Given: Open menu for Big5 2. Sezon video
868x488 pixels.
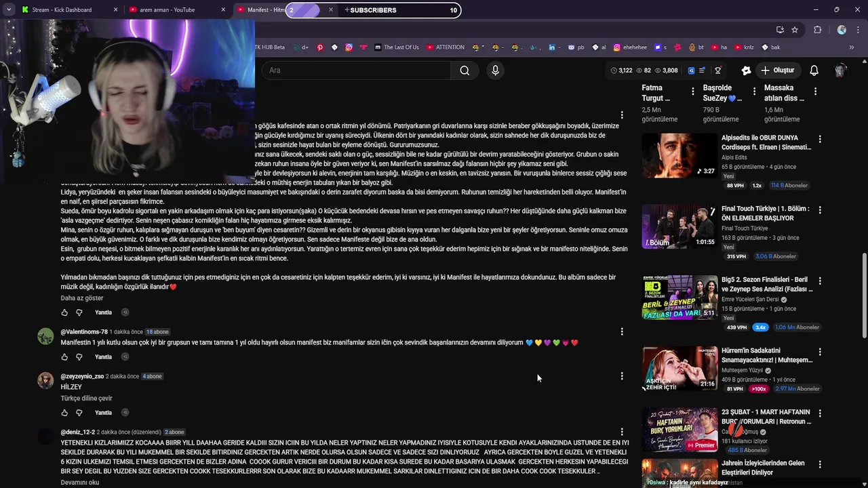Looking at the screenshot, I should point(820,281).
